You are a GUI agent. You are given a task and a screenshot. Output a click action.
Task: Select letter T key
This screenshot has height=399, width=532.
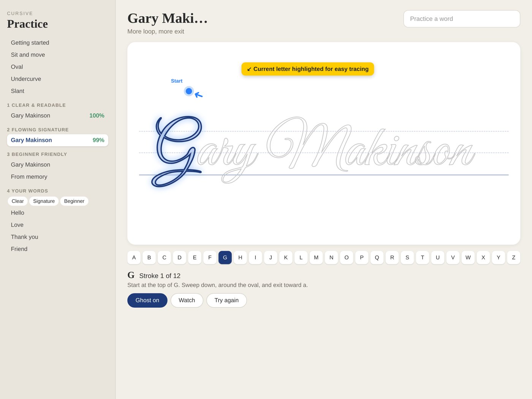click(423, 258)
